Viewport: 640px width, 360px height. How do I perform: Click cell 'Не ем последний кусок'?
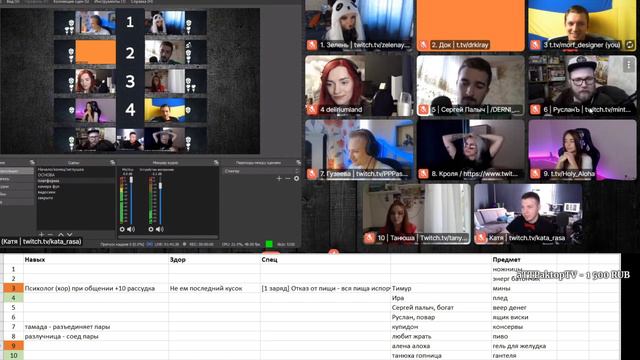tap(214, 288)
